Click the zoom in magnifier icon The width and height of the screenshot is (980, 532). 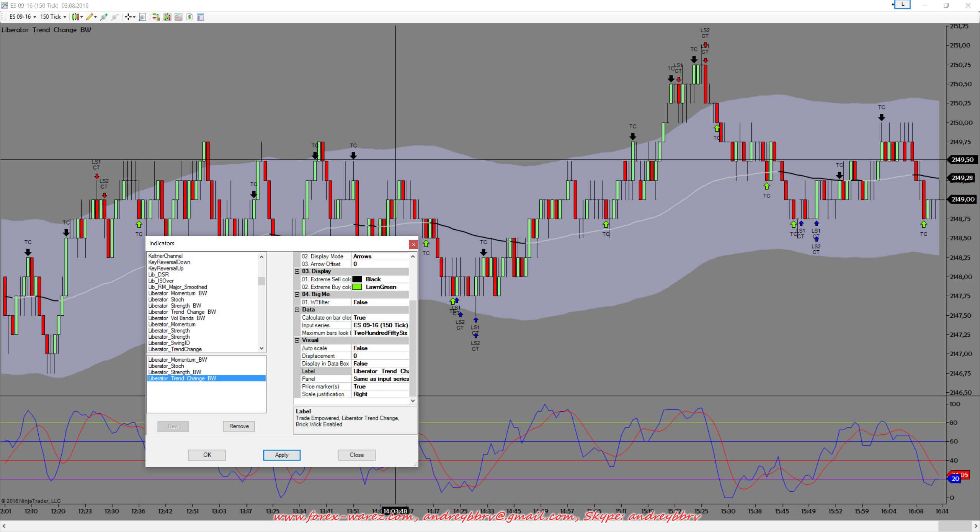pos(104,17)
